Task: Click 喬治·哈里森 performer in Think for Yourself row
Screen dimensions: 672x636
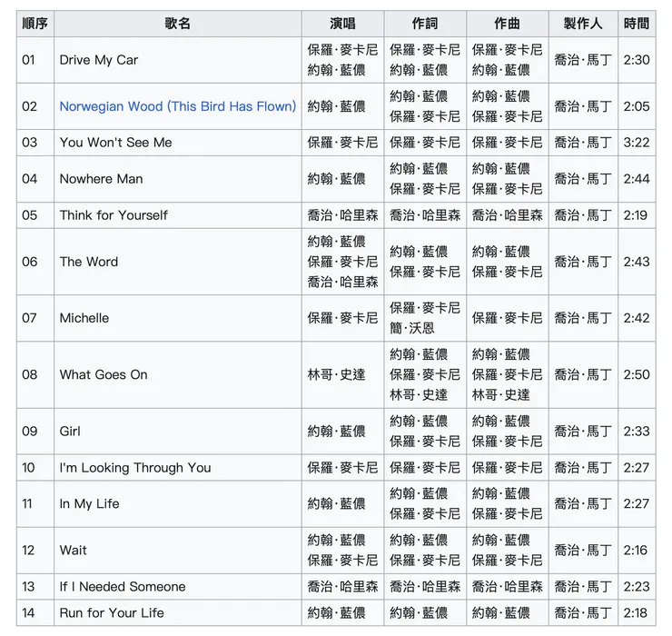Action: pos(342,215)
